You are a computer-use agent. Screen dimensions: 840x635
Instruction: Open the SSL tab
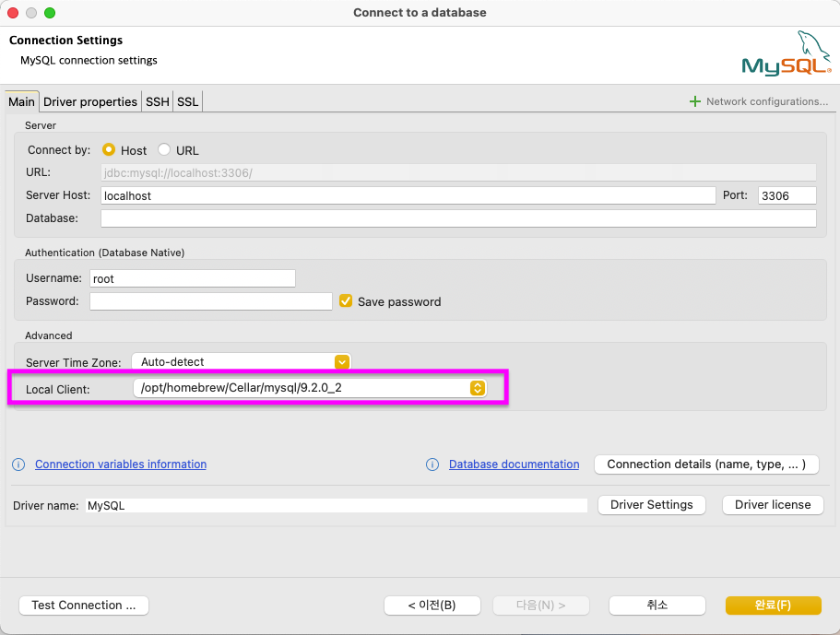tap(187, 101)
